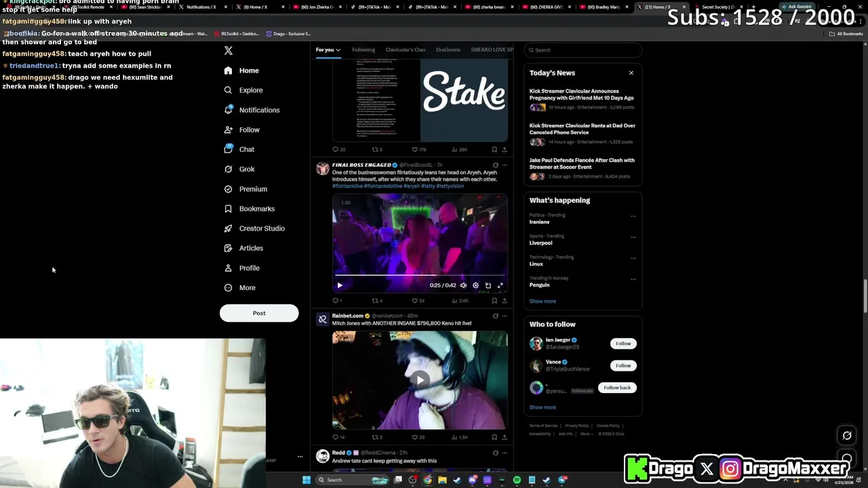Mute the FINAL BOSS ENGAGED video
Image resolution: width=868 pixels, height=488 pixels.
point(463,285)
